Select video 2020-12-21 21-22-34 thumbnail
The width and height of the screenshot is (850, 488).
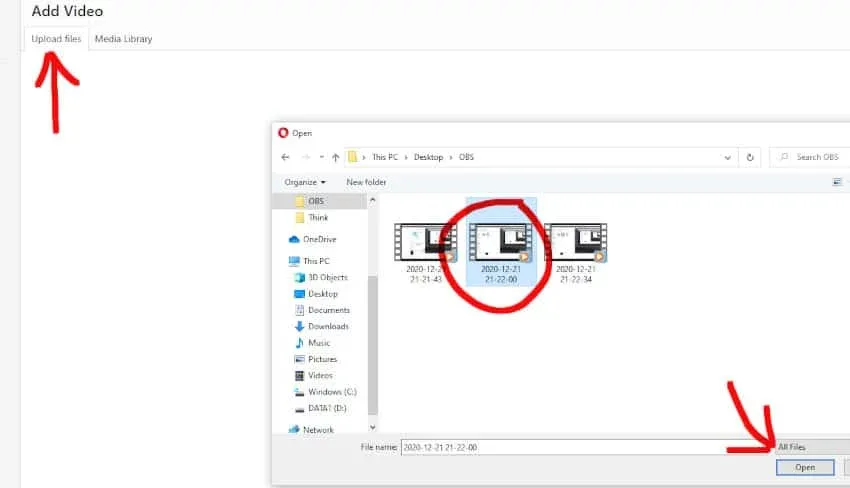[x=576, y=243]
